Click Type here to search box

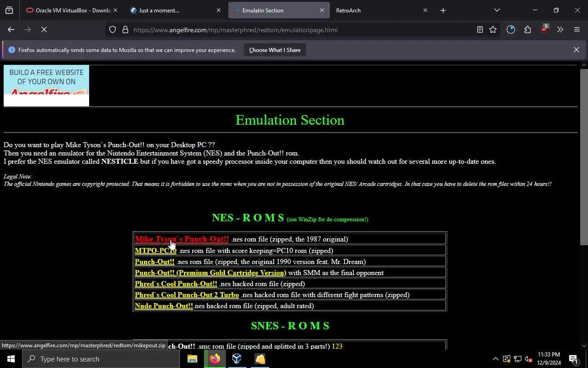[x=101, y=359]
